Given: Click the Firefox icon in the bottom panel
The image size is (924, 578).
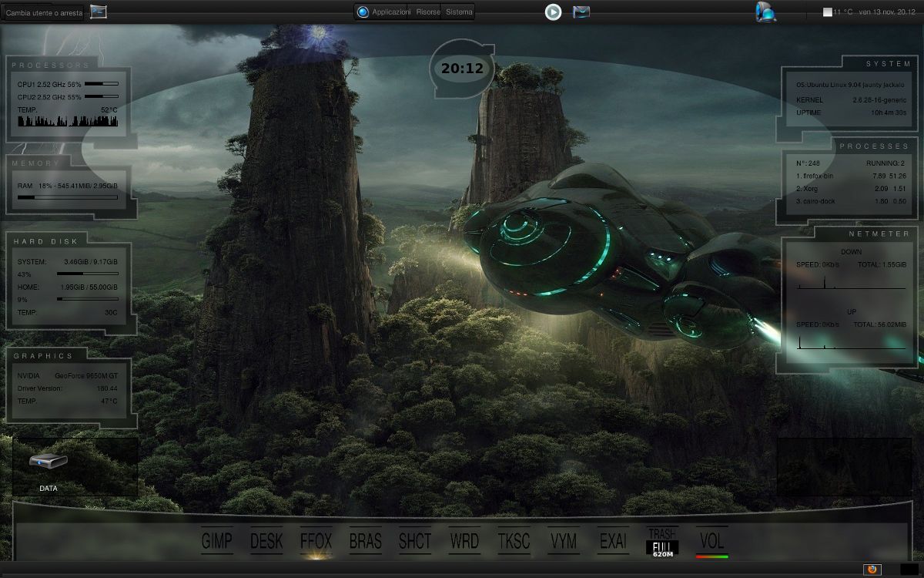Looking at the screenshot, I should pyautogui.click(x=872, y=570).
